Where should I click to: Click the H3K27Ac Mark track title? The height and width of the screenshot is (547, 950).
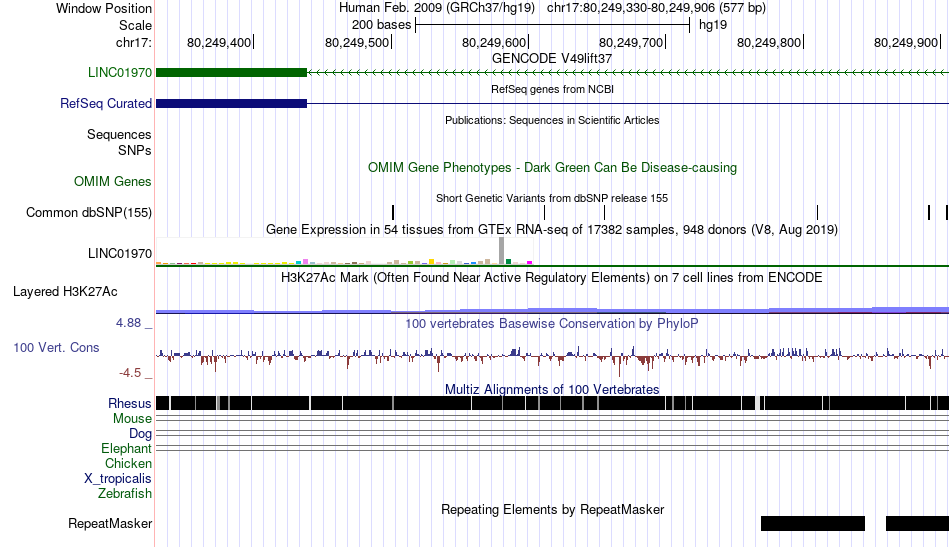[552, 277]
